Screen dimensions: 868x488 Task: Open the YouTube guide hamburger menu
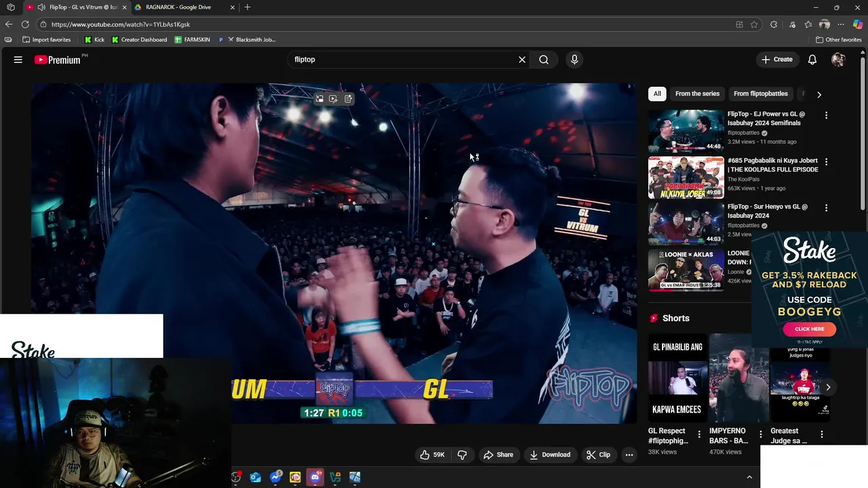click(x=18, y=60)
